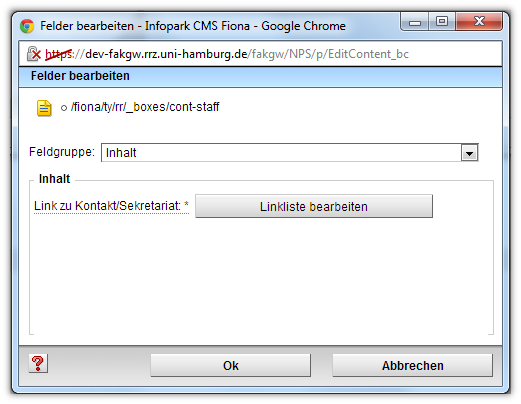Confirm with the Ok button
The image size is (521, 404).
pos(230,365)
